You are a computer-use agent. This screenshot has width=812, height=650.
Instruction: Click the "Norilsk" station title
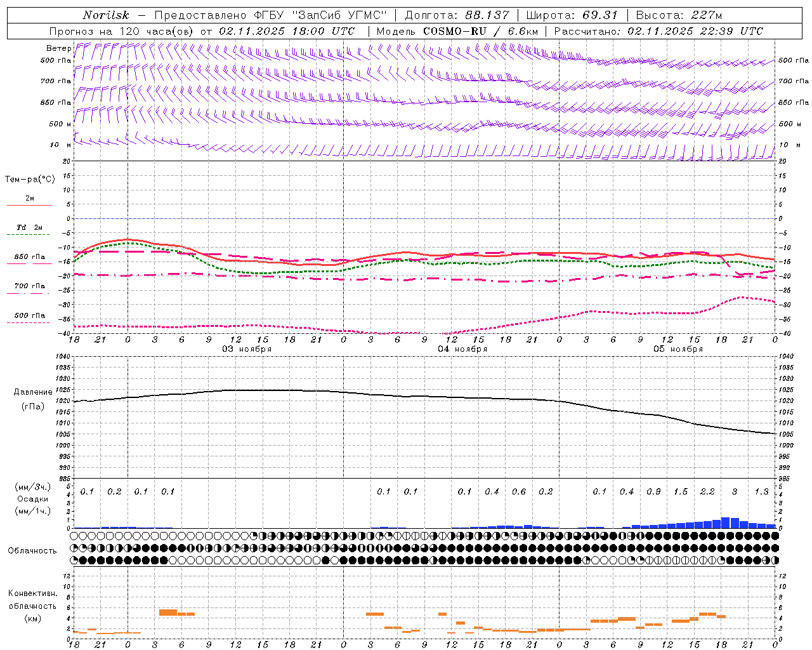pyautogui.click(x=105, y=15)
